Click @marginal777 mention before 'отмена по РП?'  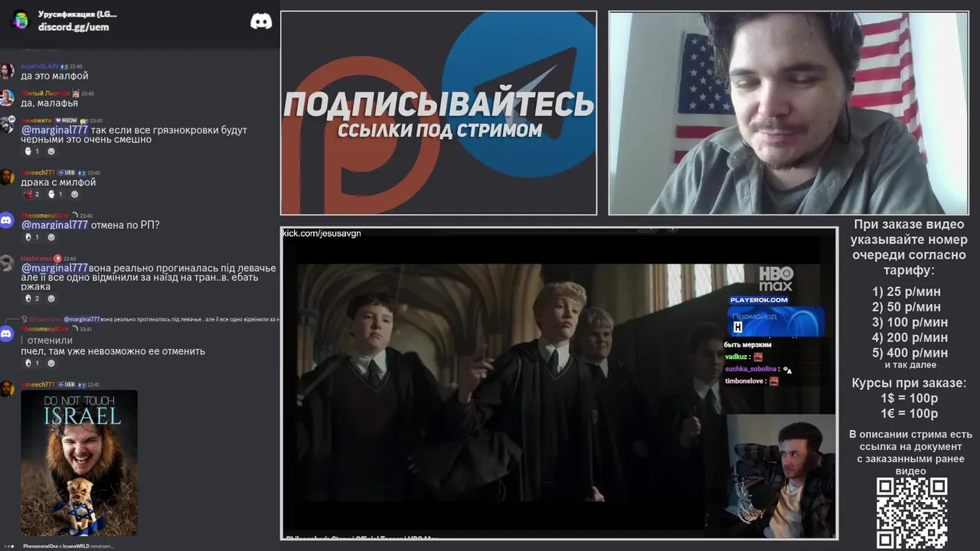54,225
